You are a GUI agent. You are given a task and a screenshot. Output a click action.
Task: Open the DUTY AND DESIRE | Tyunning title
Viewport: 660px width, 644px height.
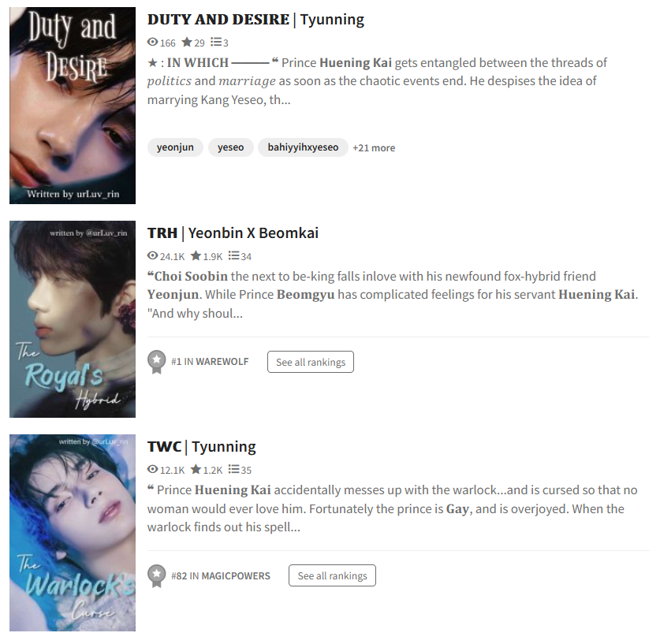pyautogui.click(x=256, y=20)
